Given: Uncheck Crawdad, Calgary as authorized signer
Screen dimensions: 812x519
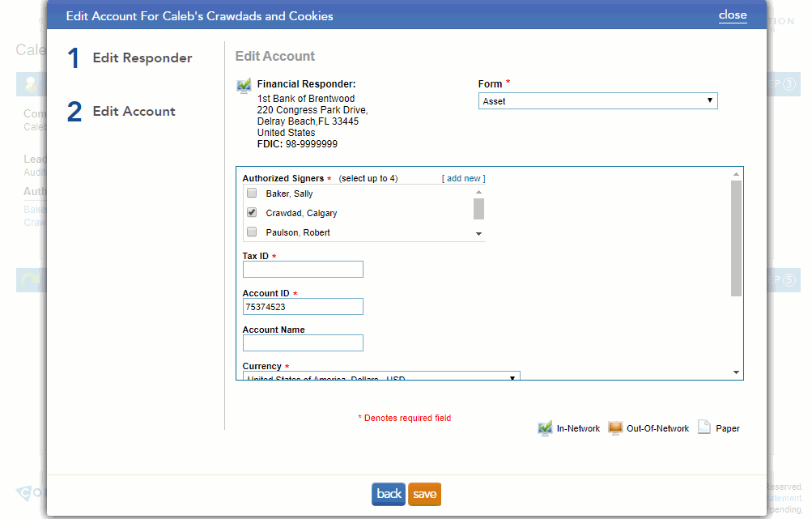Looking at the screenshot, I should click(251, 212).
